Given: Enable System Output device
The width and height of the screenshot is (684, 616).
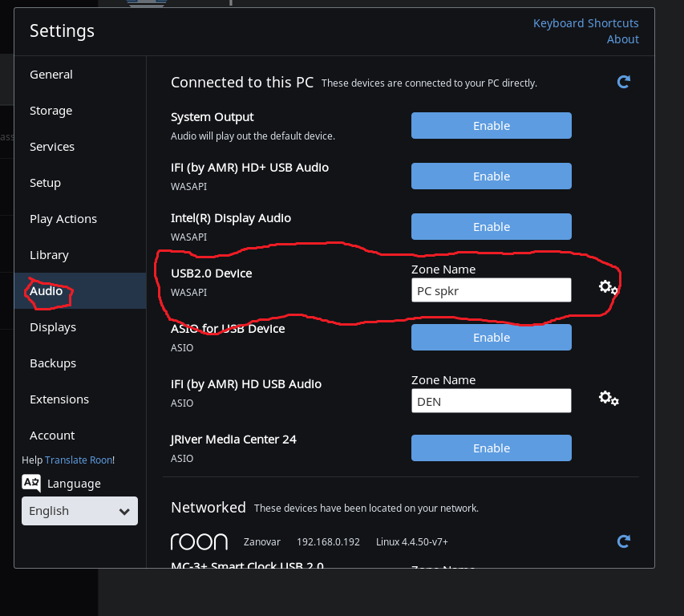Looking at the screenshot, I should click(x=492, y=126).
